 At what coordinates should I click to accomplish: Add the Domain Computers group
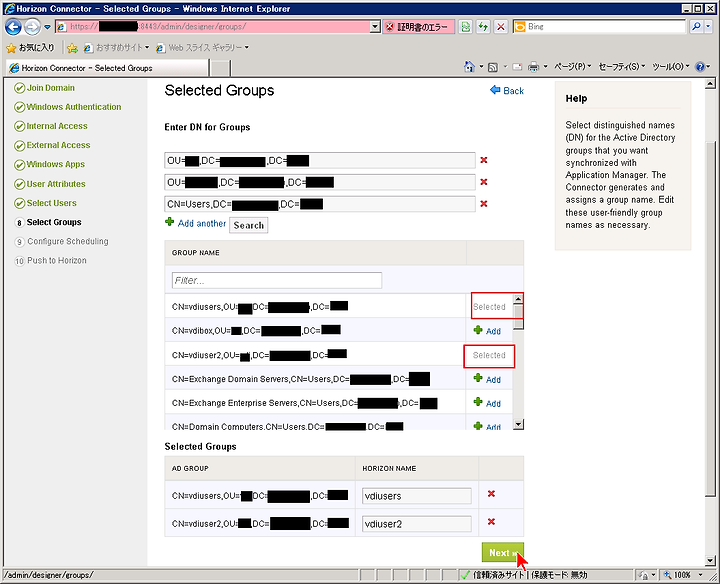pos(488,426)
